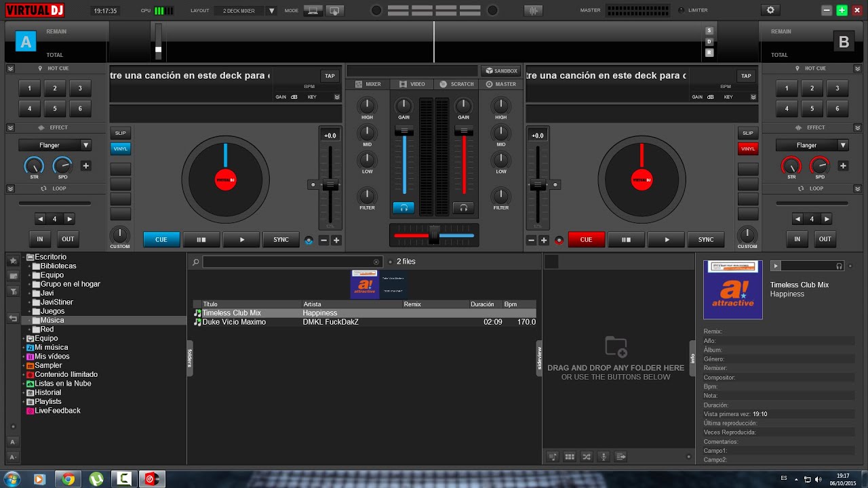Play the preview in the info panel
The width and height of the screenshot is (868, 488).
point(776,266)
